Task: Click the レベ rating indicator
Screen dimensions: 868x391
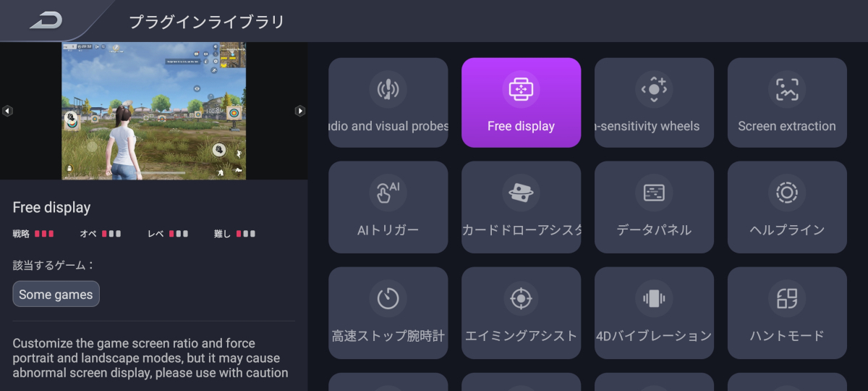Action: click(x=168, y=234)
